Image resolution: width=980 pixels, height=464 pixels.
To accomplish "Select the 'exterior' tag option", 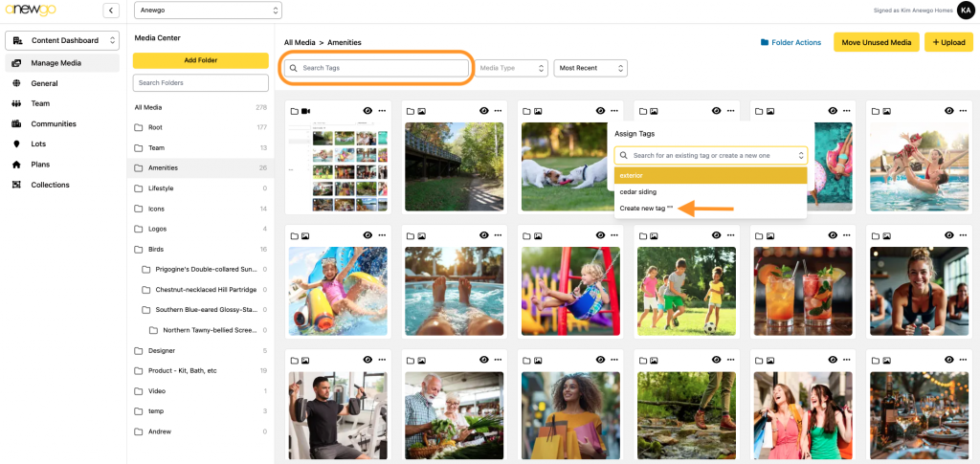I will [710, 175].
